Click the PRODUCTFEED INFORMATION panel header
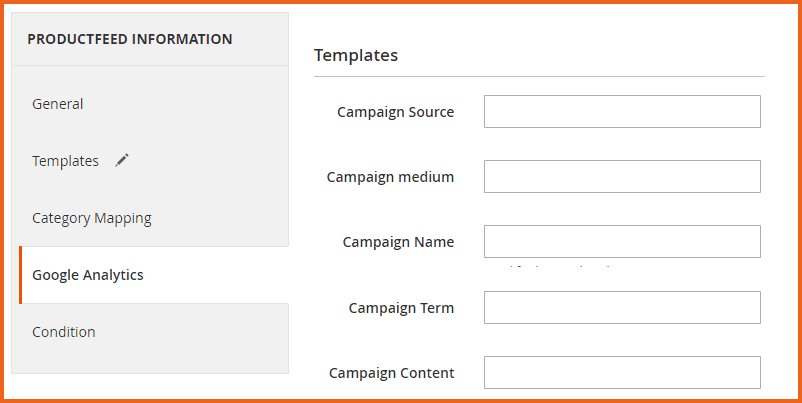Screen dimensions: 802x403 click(x=130, y=39)
